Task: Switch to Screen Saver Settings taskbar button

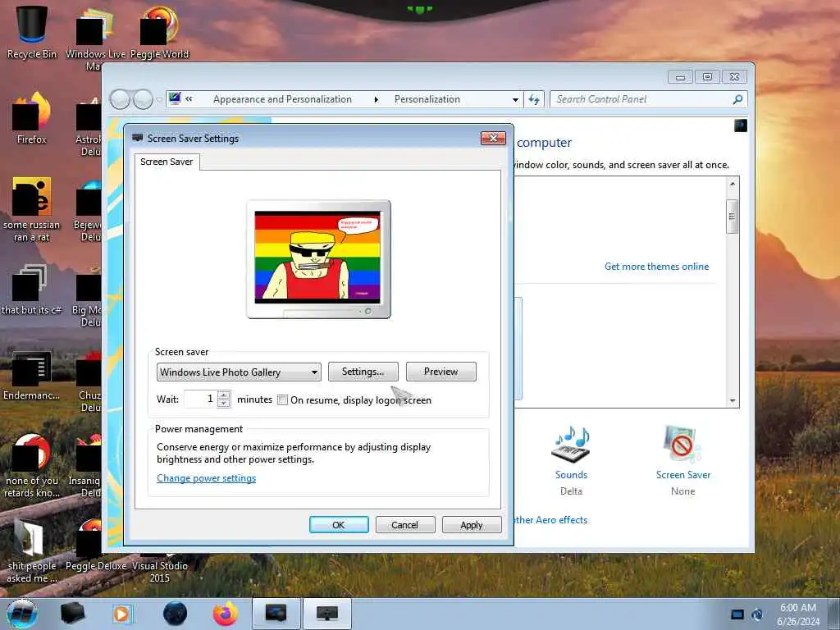Action: 327,614
